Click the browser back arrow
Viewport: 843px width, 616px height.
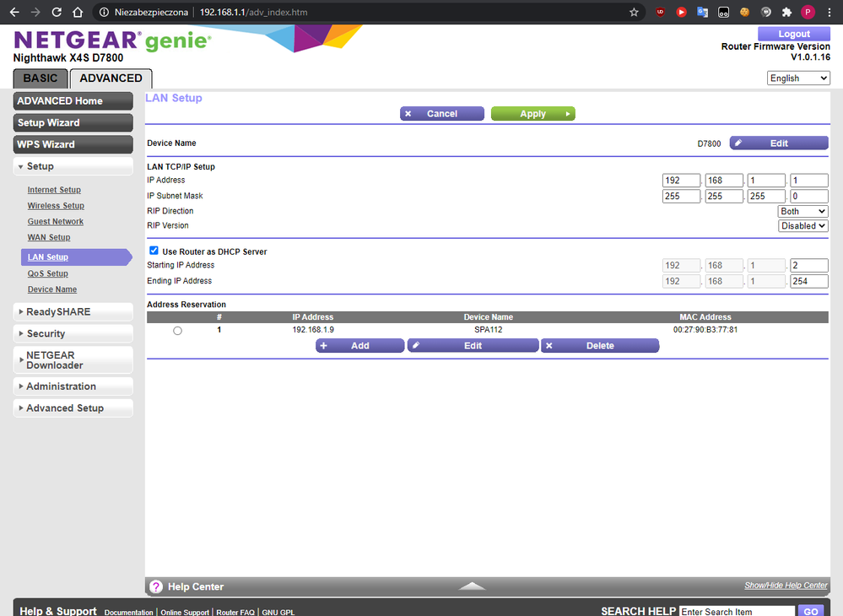13,13
